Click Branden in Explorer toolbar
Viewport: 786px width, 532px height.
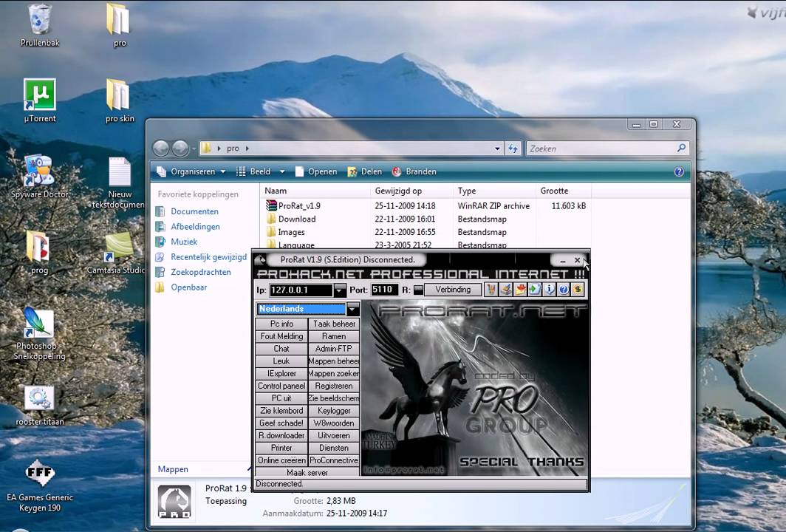tap(414, 171)
